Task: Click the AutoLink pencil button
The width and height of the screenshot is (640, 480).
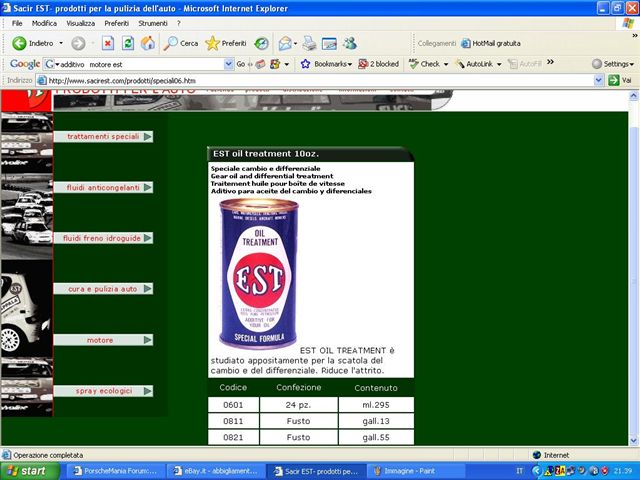Action: click(x=475, y=64)
